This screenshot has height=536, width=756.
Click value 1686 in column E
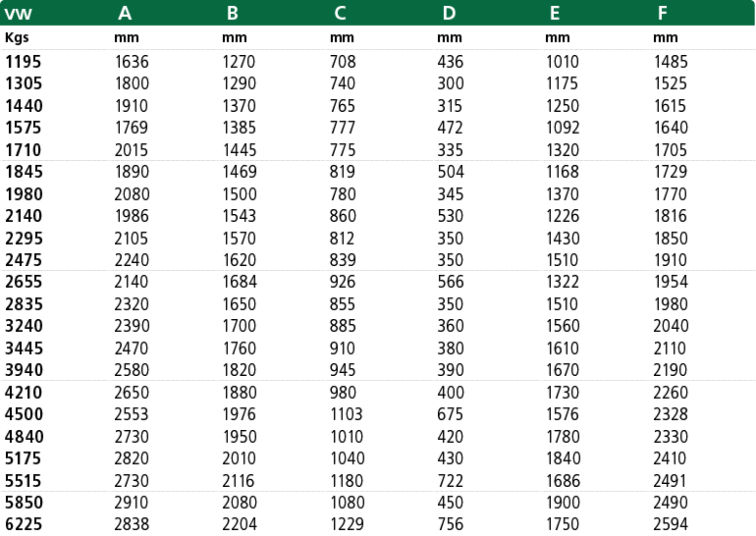point(563,481)
